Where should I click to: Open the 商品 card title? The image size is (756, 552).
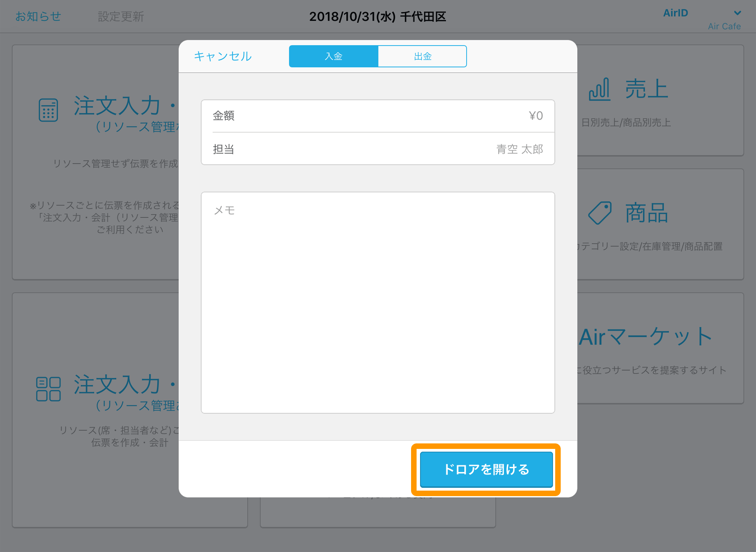pos(647,213)
